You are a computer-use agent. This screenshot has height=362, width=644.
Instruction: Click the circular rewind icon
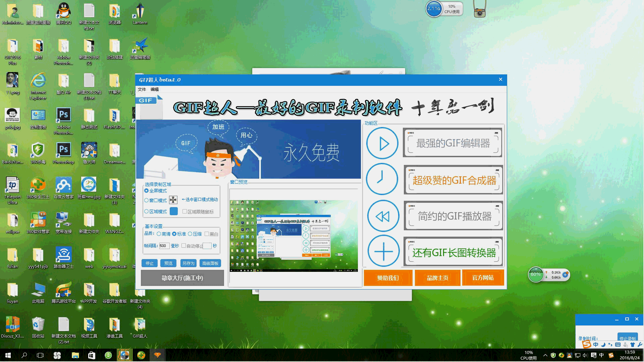(x=383, y=216)
